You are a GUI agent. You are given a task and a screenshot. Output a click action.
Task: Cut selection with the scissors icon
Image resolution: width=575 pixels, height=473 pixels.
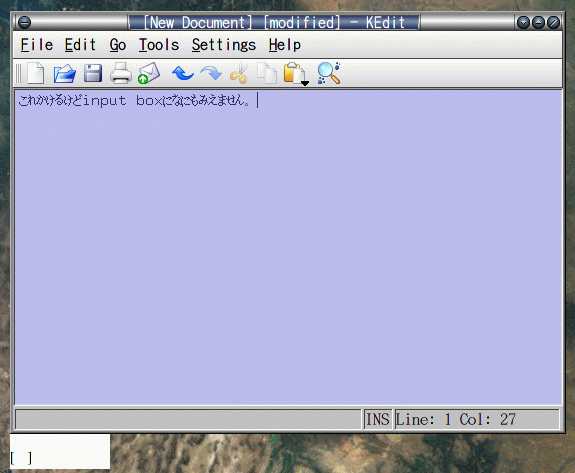(x=238, y=73)
